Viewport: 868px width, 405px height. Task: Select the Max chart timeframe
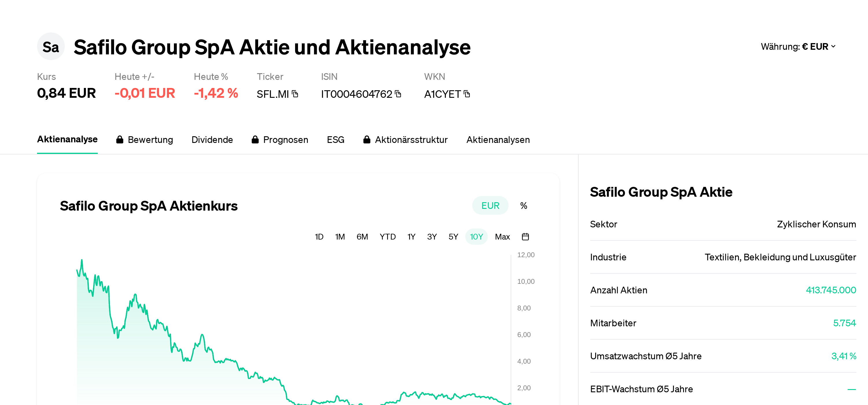click(502, 237)
